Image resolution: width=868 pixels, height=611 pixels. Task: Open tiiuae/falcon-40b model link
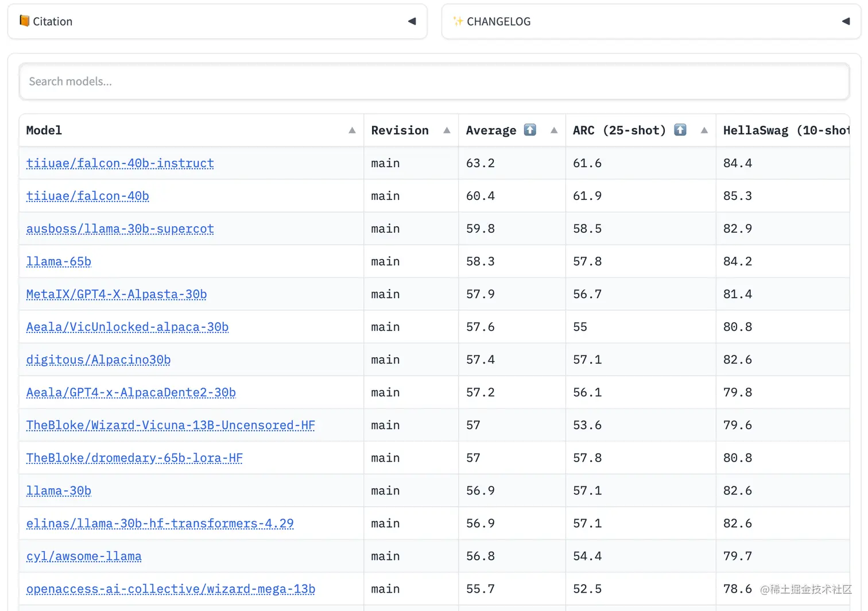click(x=88, y=196)
